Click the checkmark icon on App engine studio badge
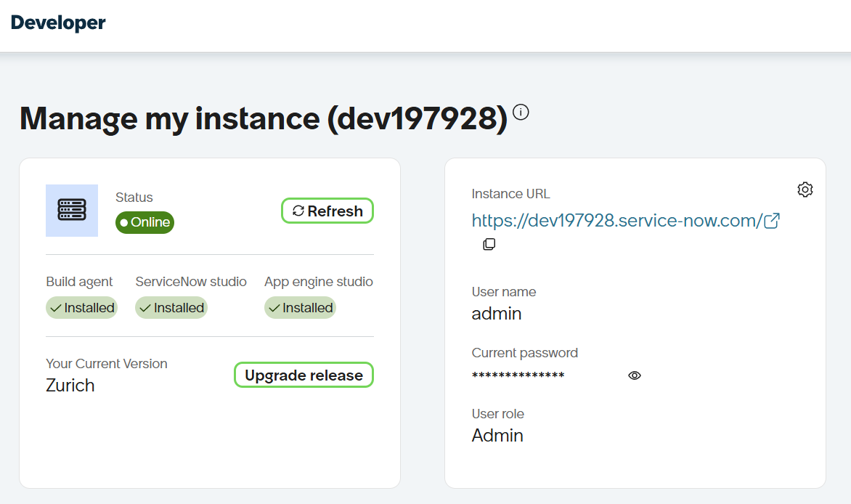 tap(274, 307)
